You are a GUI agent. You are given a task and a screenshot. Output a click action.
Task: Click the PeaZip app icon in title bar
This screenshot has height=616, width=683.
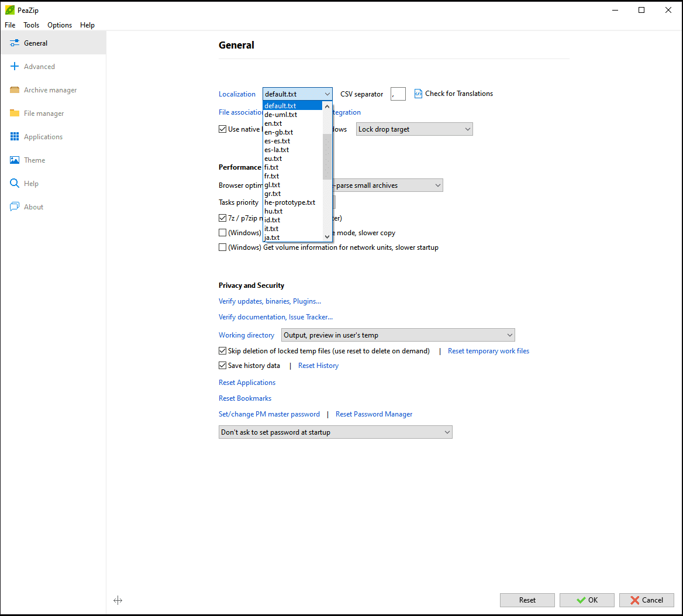click(9, 10)
